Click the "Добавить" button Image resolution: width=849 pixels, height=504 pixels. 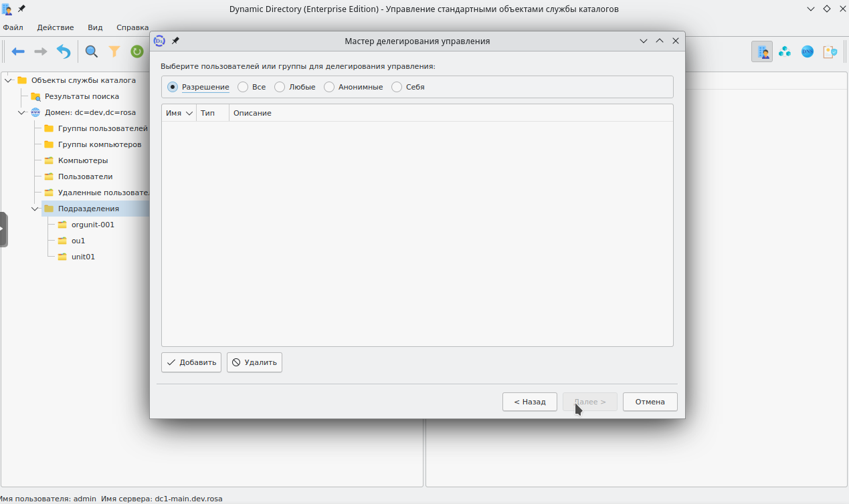tap(191, 362)
